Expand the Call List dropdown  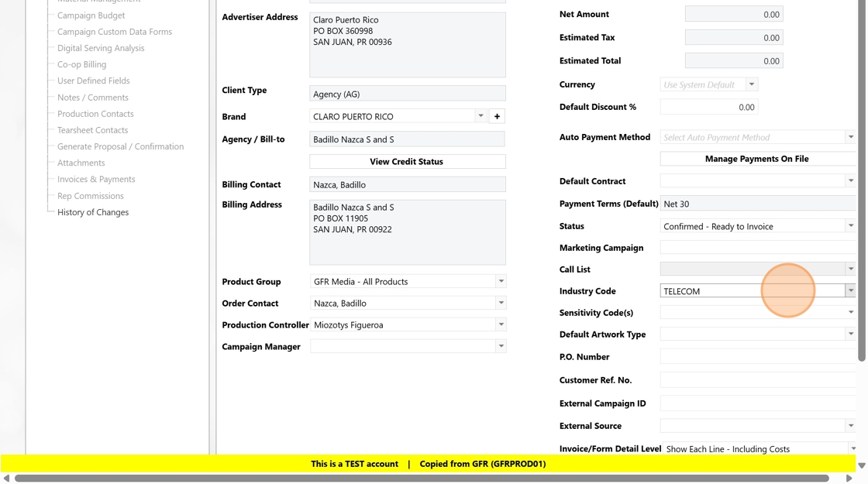[850, 269]
